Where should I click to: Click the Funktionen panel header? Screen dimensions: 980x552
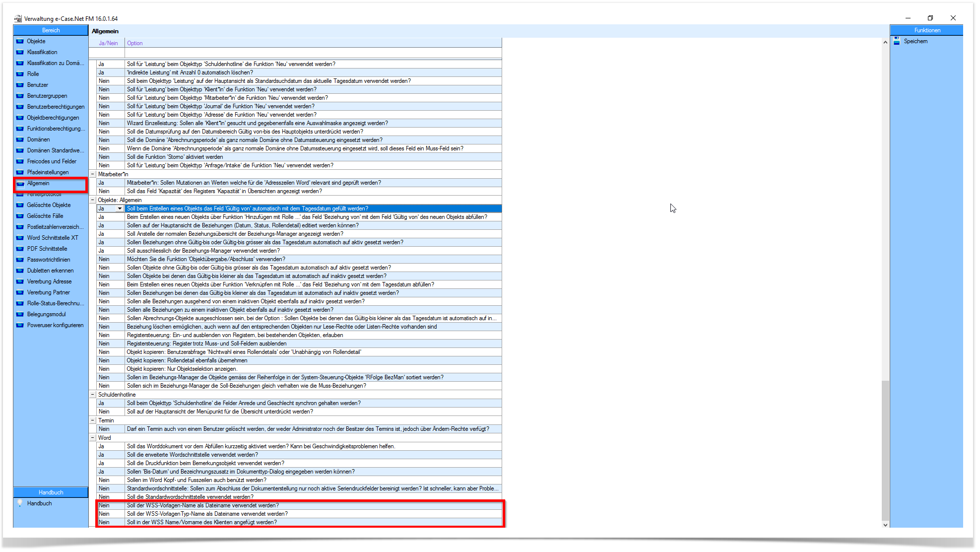click(x=927, y=30)
